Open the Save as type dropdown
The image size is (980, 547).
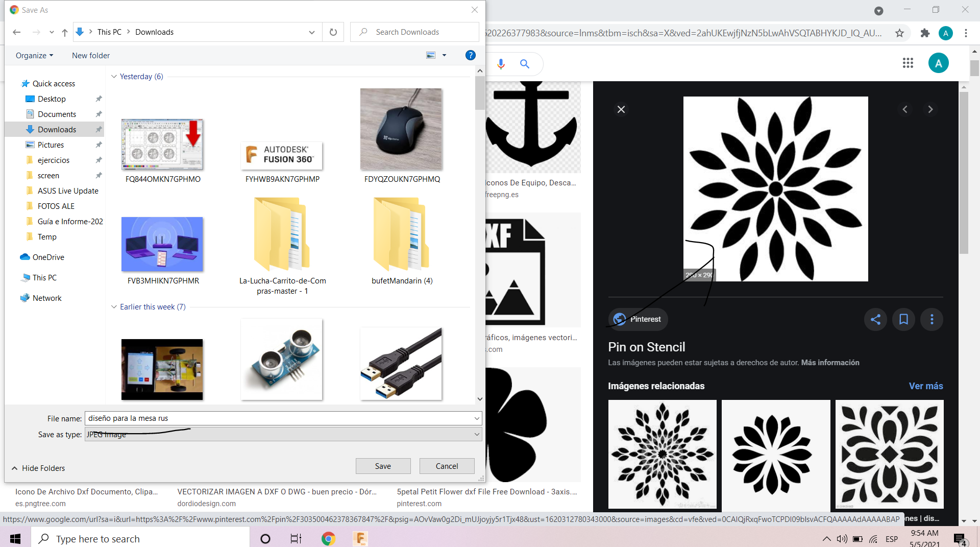coord(283,434)
